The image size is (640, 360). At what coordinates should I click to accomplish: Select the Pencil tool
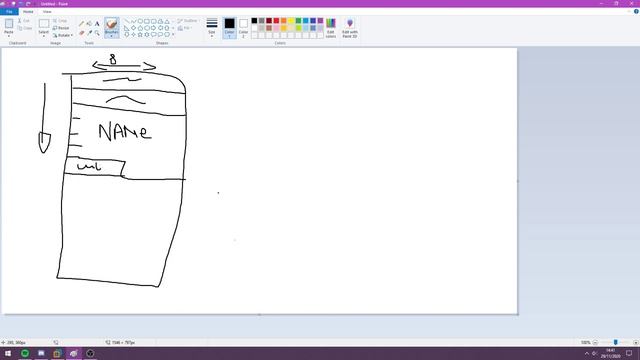pyautogui.click(x=82, y=24)
